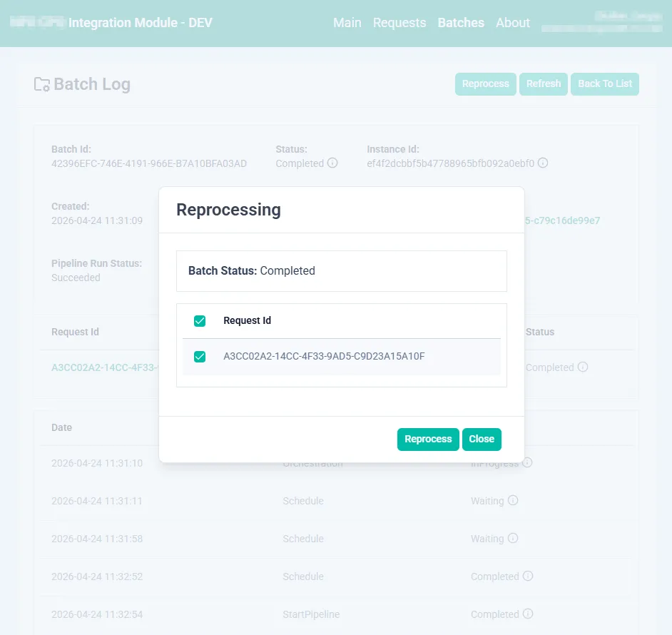Select the Batches navigation item
The width and height of the screenshot is (672, 635).
point(461,23)
